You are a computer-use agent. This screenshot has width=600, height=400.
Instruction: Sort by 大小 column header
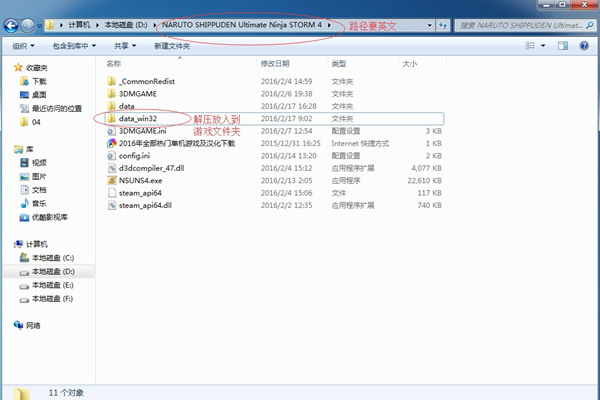(x=409, y=64)
